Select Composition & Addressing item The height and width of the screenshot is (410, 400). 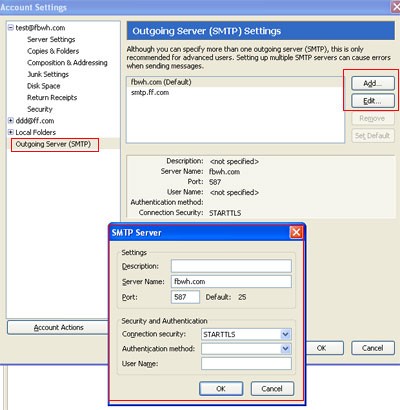[67, 63]
